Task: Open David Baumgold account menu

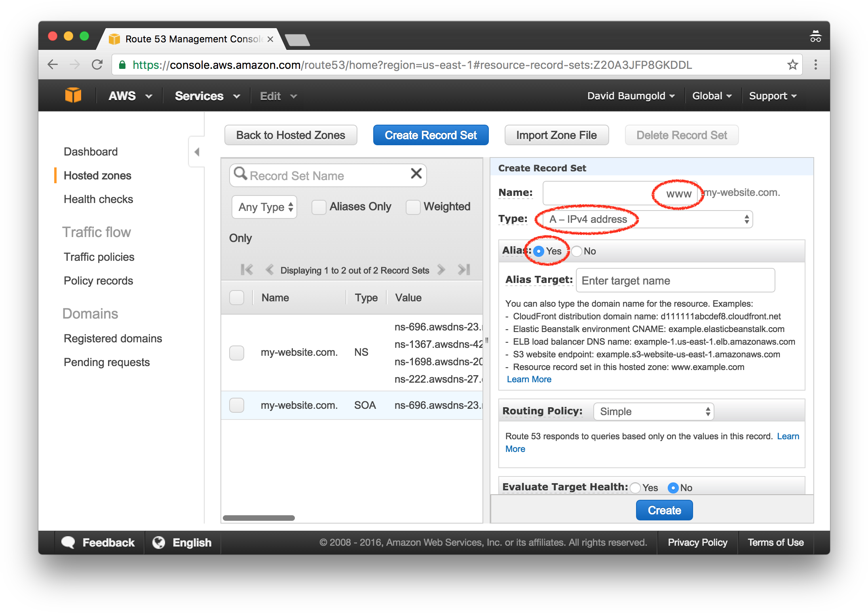Action: (x=631, y=96)
